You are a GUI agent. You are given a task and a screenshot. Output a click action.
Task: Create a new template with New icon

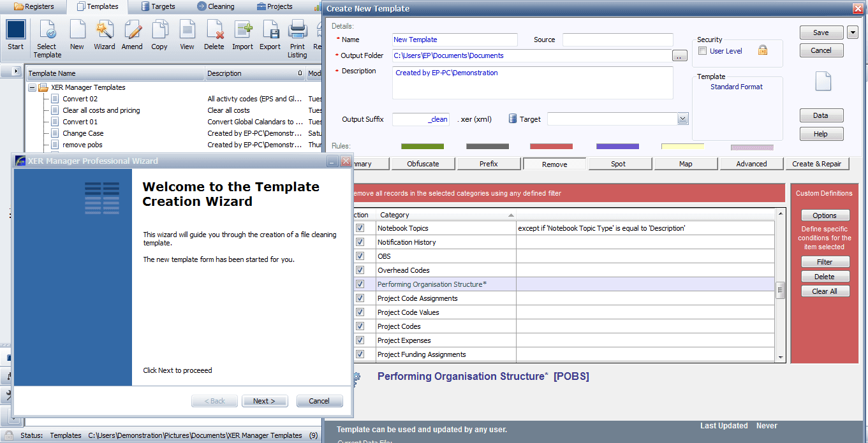click(x=77, y=30)
